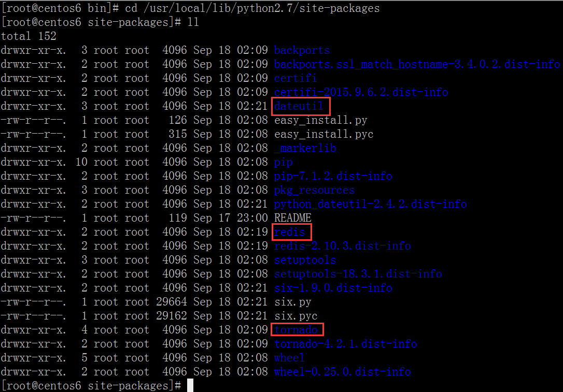Image resolution: width=563 pixels, height=392 pixels.
Task: Click the 'setuptools' directory name
Action: point(305,260)
